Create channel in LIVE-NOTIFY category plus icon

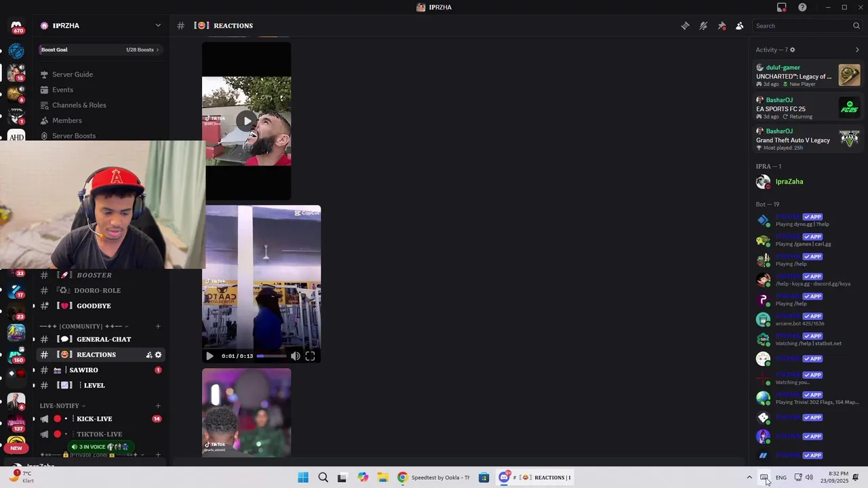click(158, 405)
